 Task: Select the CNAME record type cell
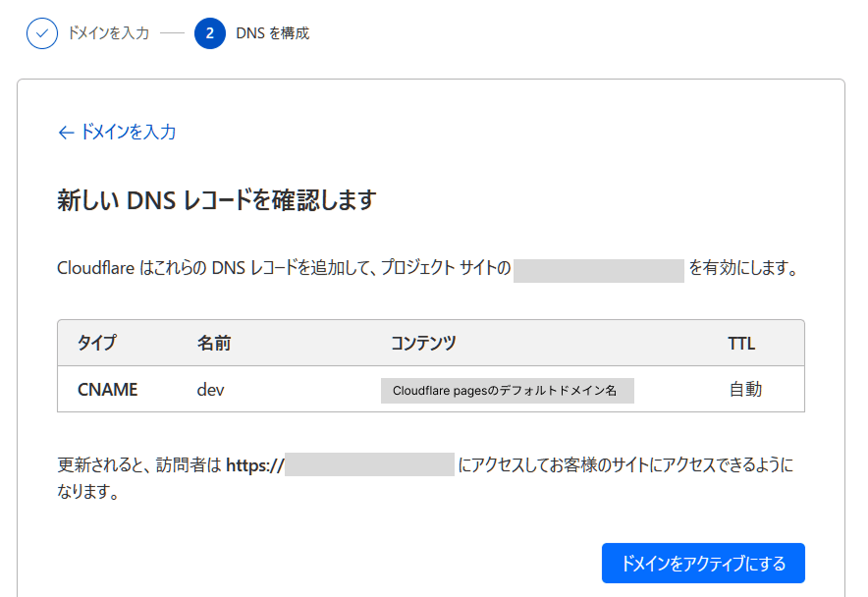click(106, 390)
